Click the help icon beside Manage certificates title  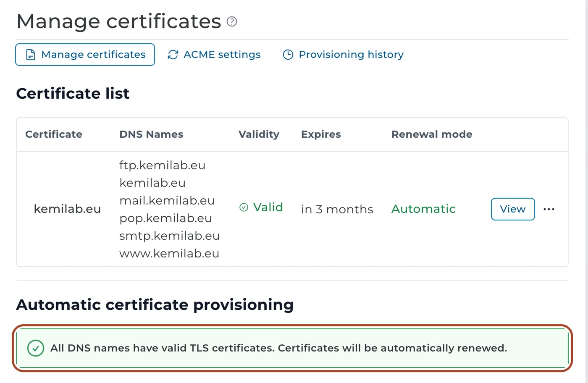232,21
